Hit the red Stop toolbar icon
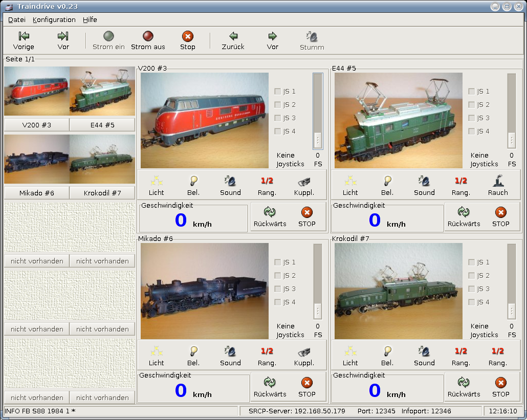Image resolution: width=527 pixels, height=420 pixels. (x=188, y=36)
